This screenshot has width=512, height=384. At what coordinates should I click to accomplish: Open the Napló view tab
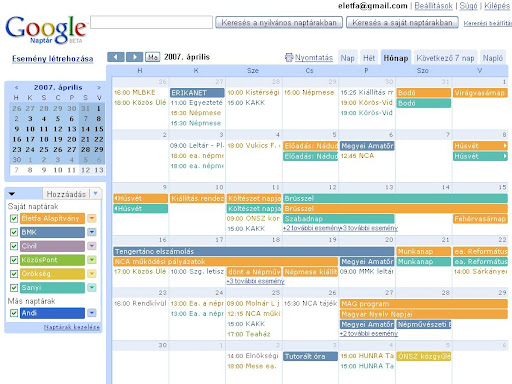coord(493,58)
